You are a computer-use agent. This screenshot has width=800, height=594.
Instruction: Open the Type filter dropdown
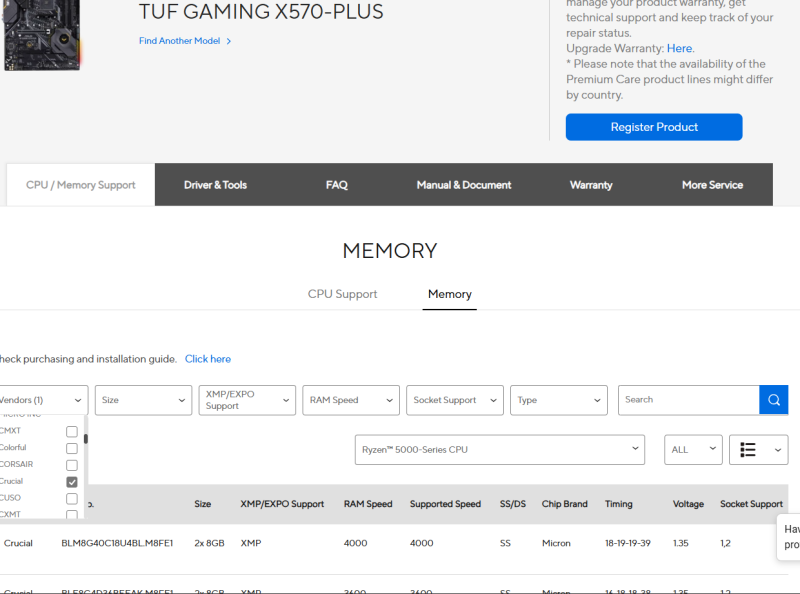(x=559, y=400)
